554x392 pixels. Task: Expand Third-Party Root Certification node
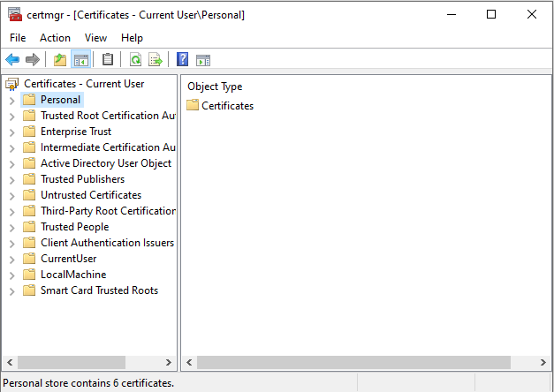[x=12, y=212]
